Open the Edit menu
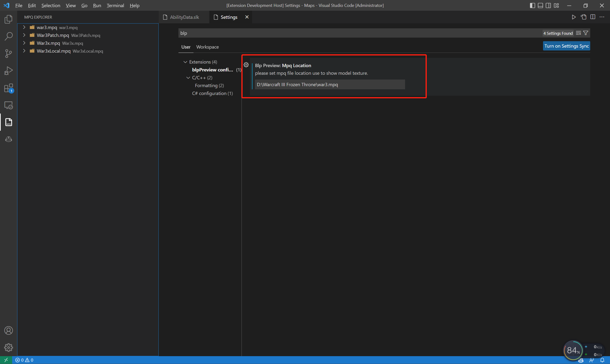The width and height of the screenshot is (610, 364). [x=32, y=5]
